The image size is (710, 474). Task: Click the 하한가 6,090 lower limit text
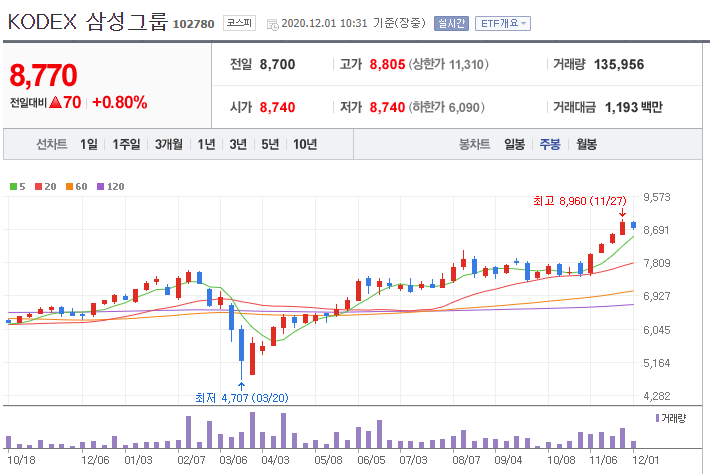tap(447, 107)
